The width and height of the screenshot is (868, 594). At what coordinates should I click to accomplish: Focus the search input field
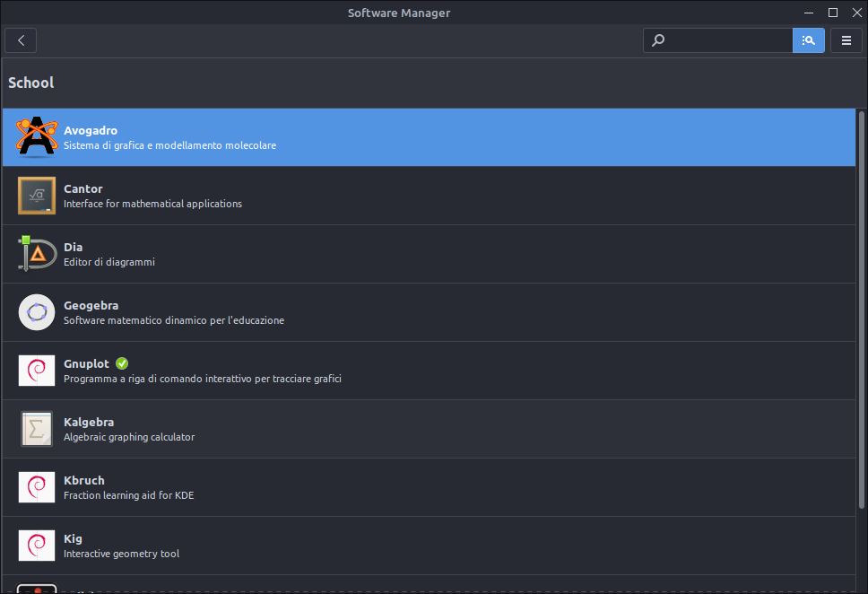click(718, 40)
